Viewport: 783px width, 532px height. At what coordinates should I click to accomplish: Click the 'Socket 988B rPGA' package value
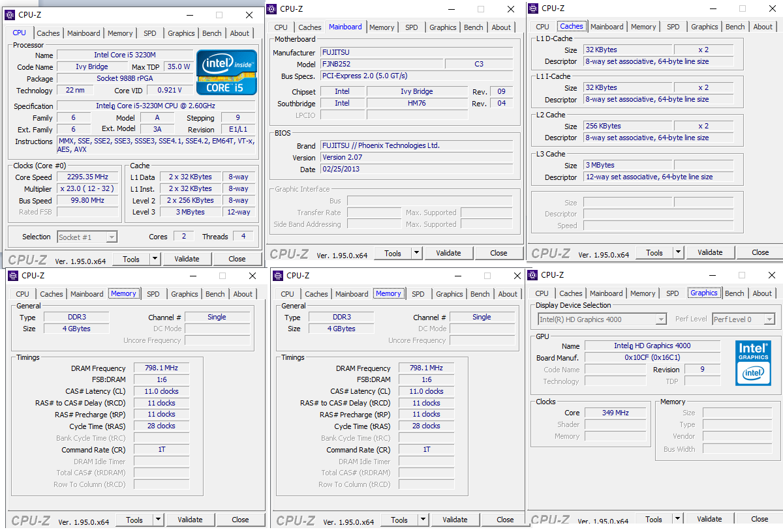click(x=125, y=79)
